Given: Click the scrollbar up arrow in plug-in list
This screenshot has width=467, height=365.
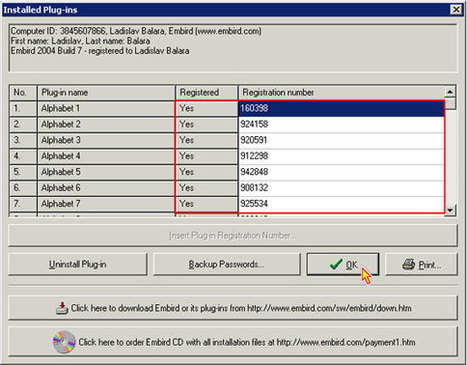Looking at the screenshot, I should coord(450,92).
